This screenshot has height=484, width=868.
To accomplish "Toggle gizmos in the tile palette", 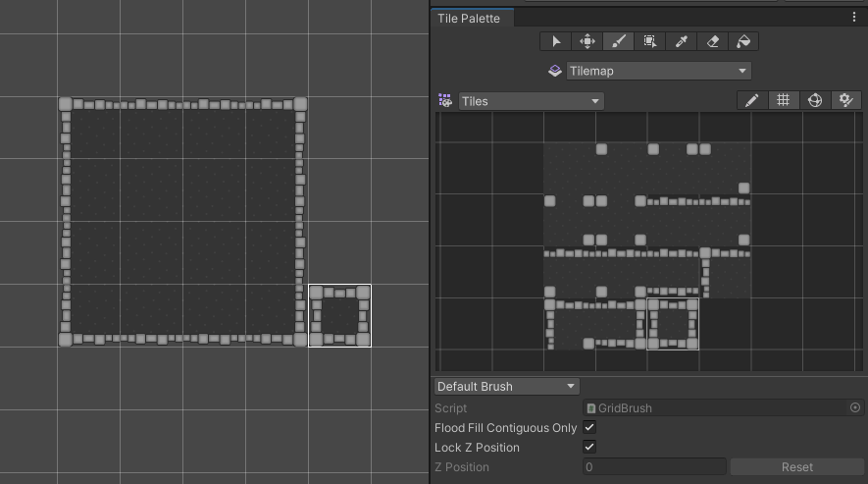I will point(814,100).
